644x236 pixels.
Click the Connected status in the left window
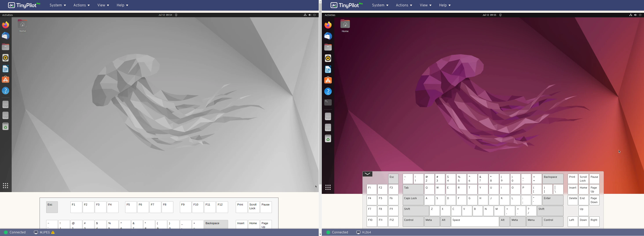tap(15, 232)
